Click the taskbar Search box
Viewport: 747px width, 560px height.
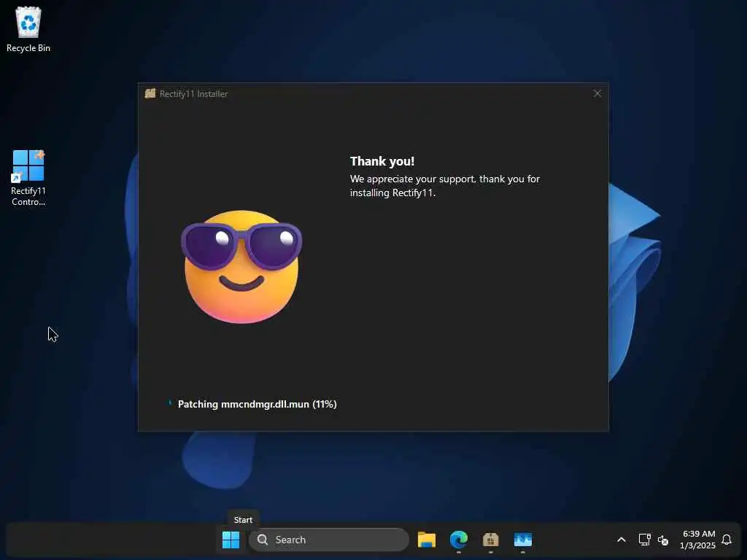[x=329, y=540]
